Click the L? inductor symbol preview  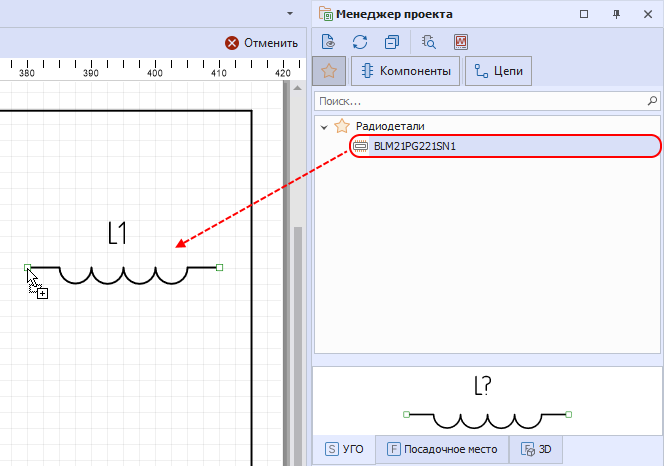tap(487, 402)
